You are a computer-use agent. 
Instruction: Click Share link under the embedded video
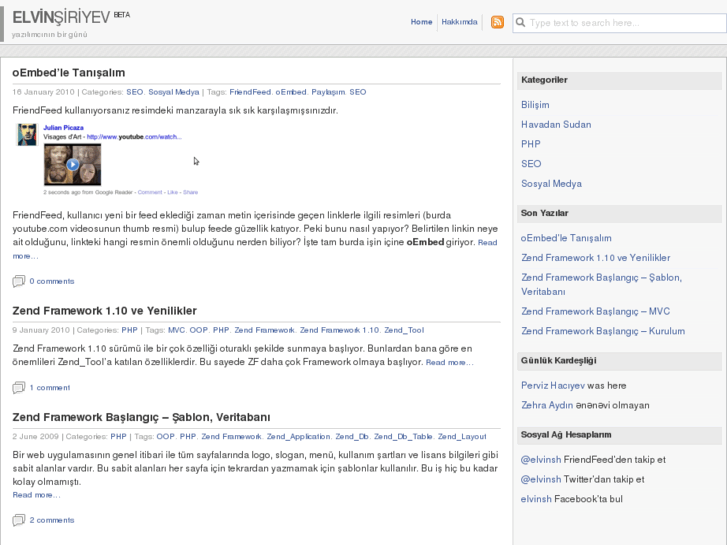click(190, 192)
